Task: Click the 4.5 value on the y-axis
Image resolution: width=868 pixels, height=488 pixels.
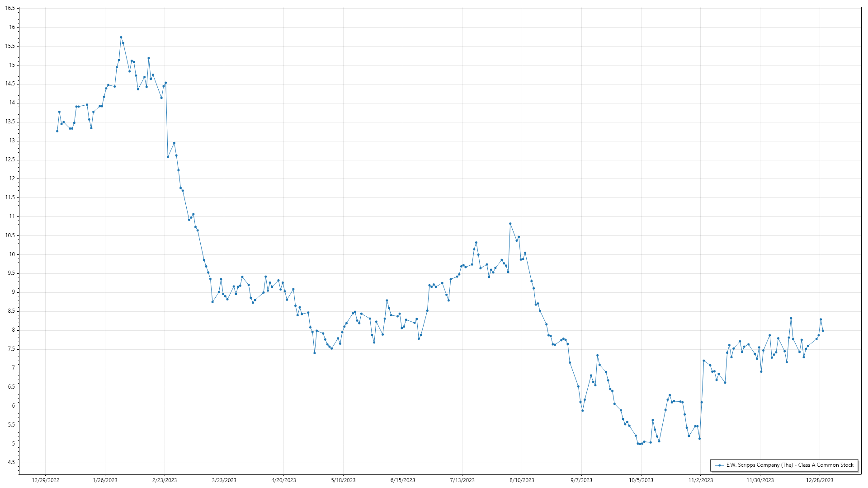Action: coord(11,462)
